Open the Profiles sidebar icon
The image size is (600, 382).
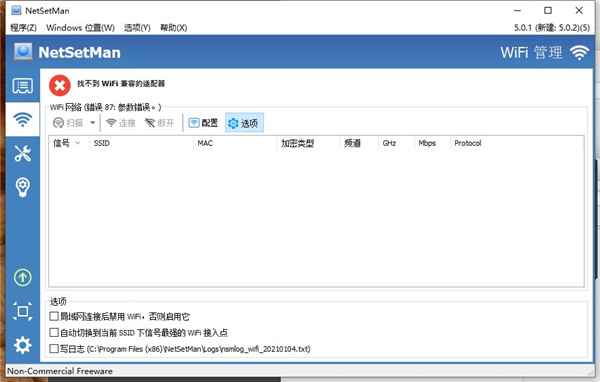[23, 86]
